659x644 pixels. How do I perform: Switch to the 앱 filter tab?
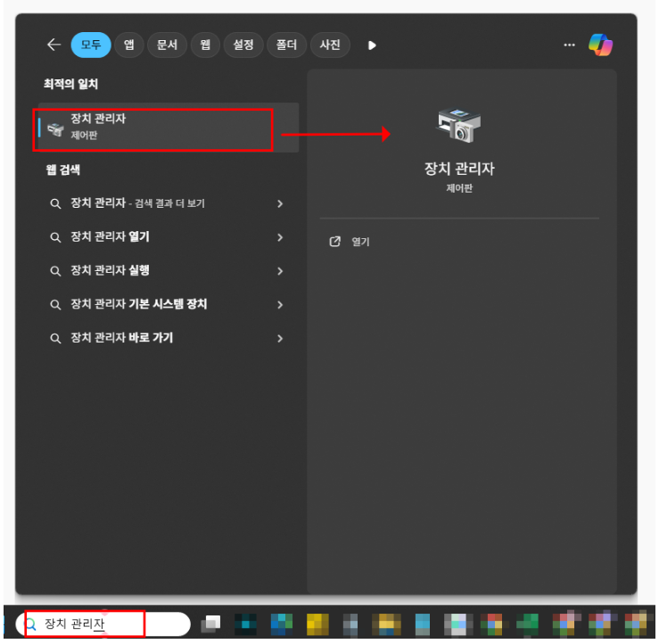(129, 45)
